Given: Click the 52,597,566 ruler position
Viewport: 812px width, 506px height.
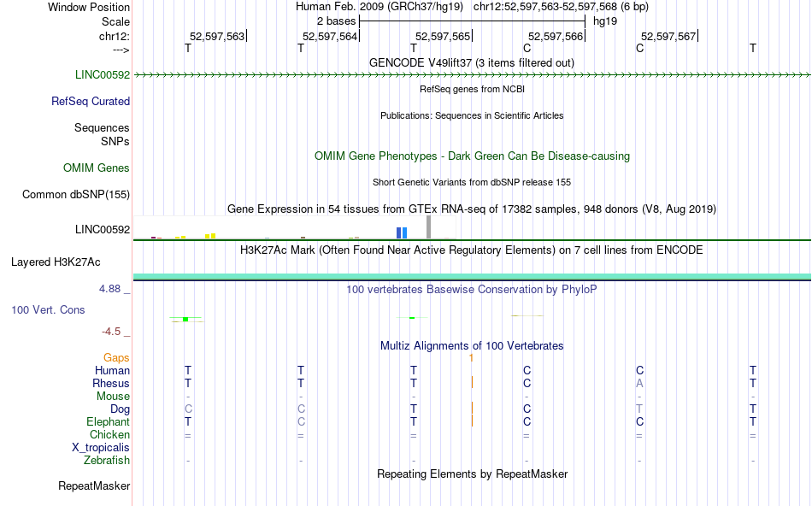Looking at the screenshot, I should click(556, 36).
